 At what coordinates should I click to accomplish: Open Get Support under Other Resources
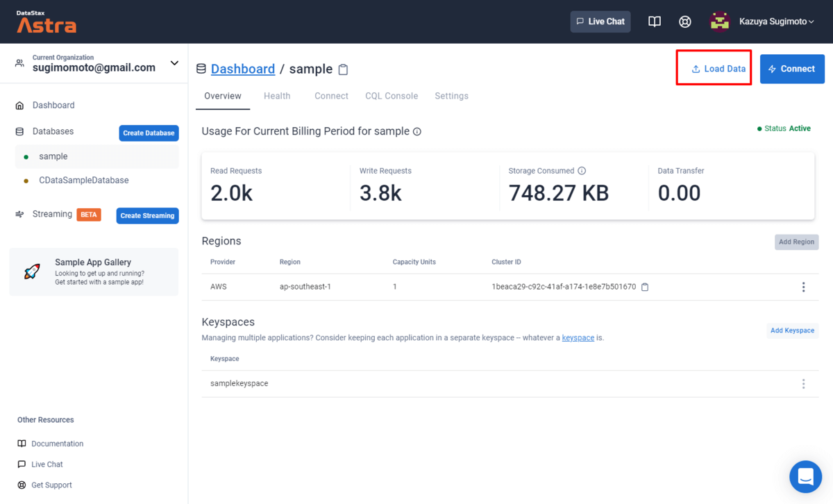point(51,485)
